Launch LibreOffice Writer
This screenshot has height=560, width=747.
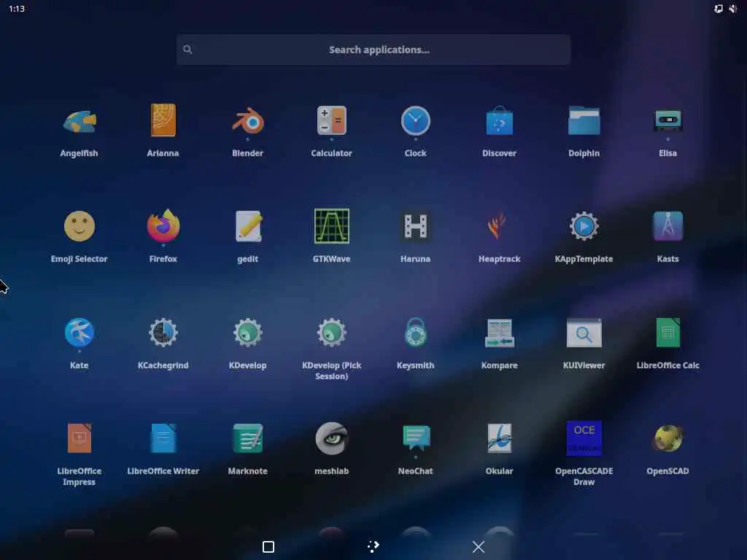tap(163, 438)
